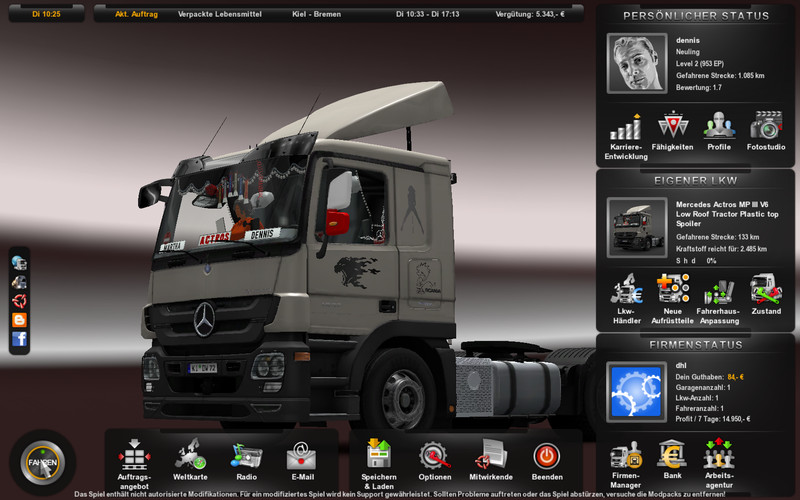Click the Persönlicher Status header

point(696,16)
